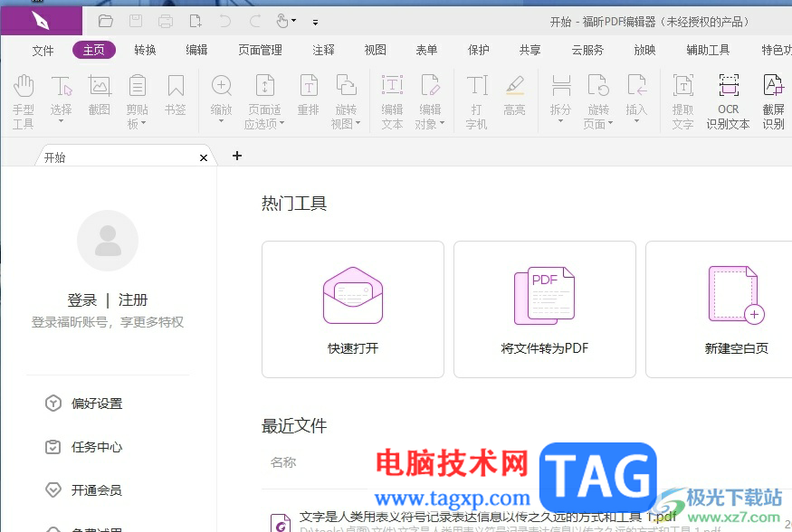The height and width of the screenshot is (532, 792).
Task: Open the Form (表单) tab
Action: pos(427,50)
